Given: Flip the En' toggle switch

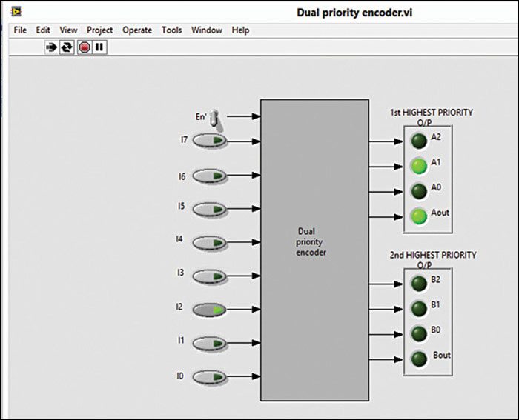Looking at the screenshot, I should pos(212,118).
